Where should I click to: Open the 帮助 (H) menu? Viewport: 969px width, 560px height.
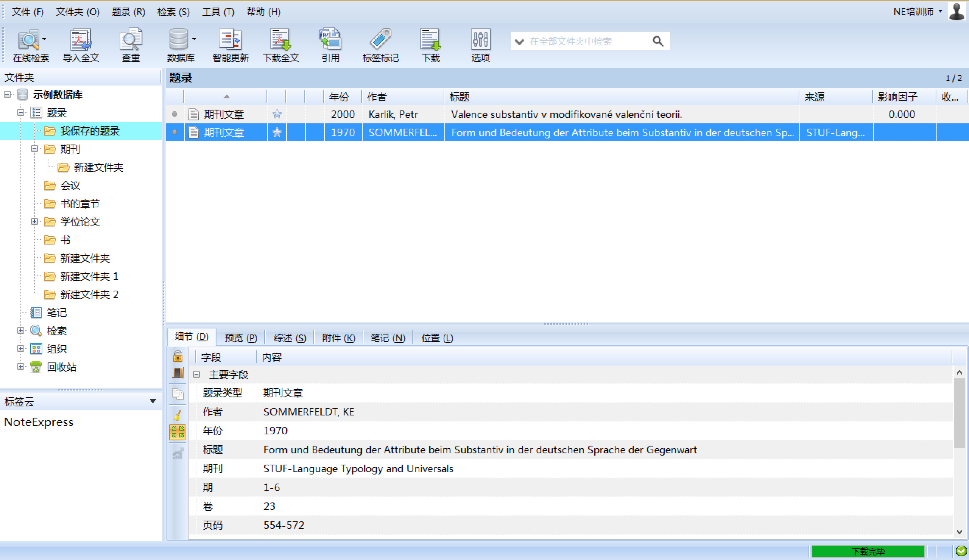point(263,12)
